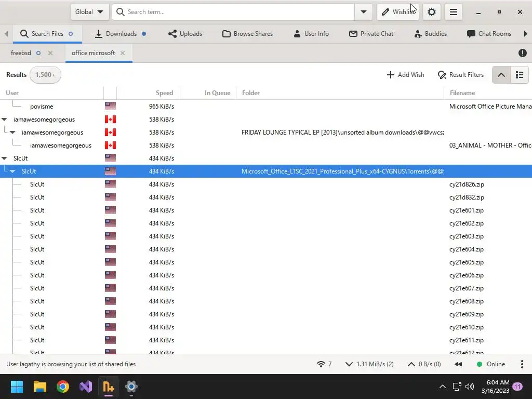The image size is (532, 399).
Task: Switch to the Uploads tab
Action: [x=185, y=34]
